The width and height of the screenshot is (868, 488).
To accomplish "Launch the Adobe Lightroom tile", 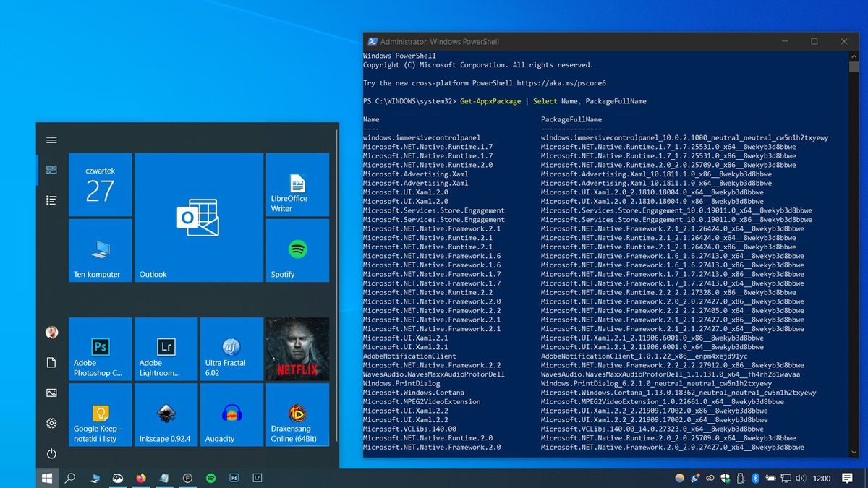I will tap(166, 349).
